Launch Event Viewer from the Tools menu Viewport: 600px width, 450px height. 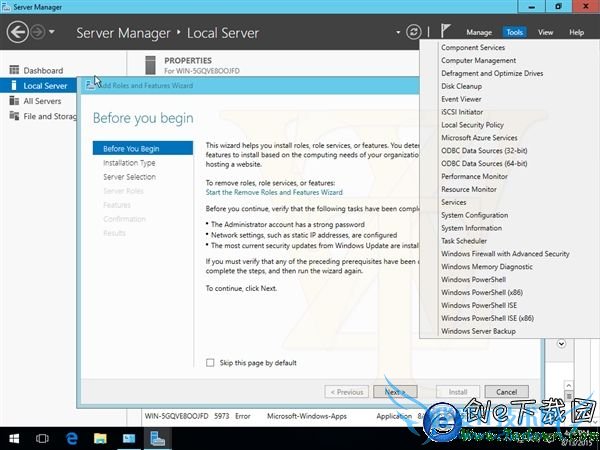[461, 99]
